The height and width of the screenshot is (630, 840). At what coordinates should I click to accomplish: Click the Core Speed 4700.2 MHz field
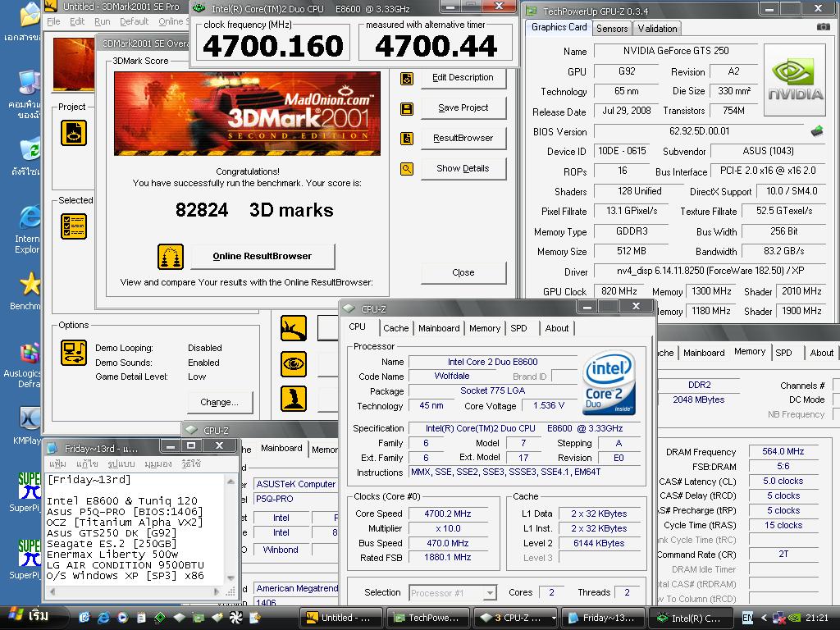tap(448, 514)
